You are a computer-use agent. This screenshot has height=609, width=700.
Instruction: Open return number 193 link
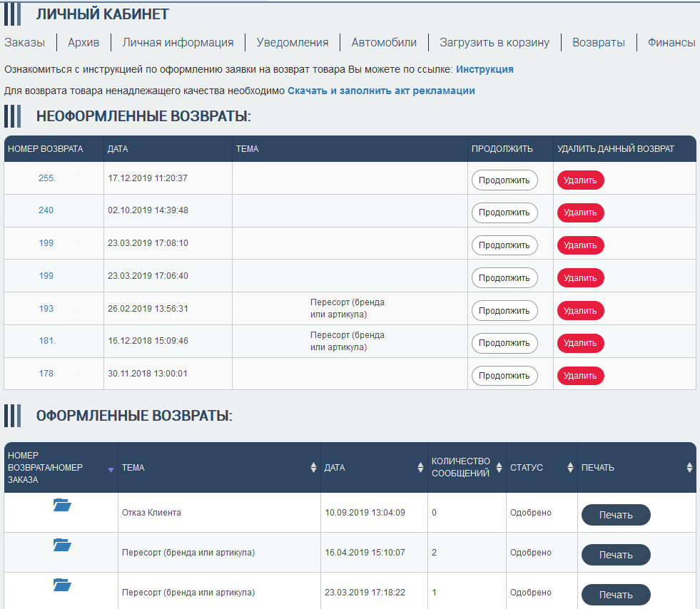(46, 309)
